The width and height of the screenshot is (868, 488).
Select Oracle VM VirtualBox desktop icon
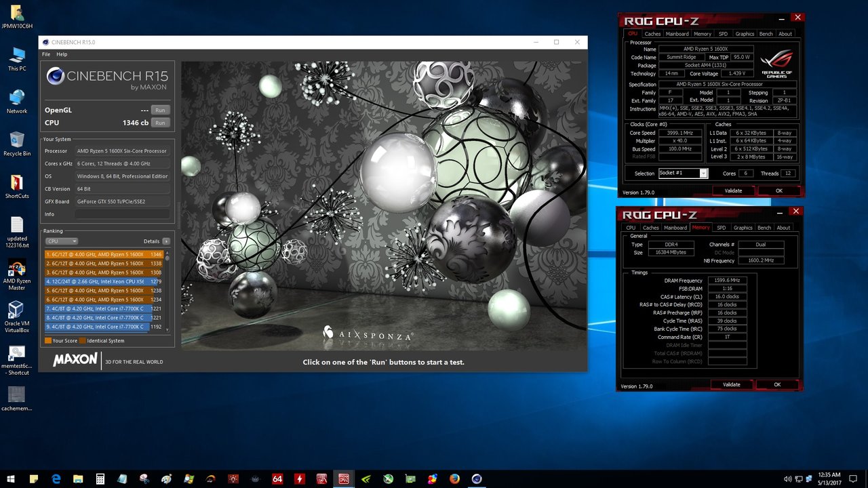(17, 317)
